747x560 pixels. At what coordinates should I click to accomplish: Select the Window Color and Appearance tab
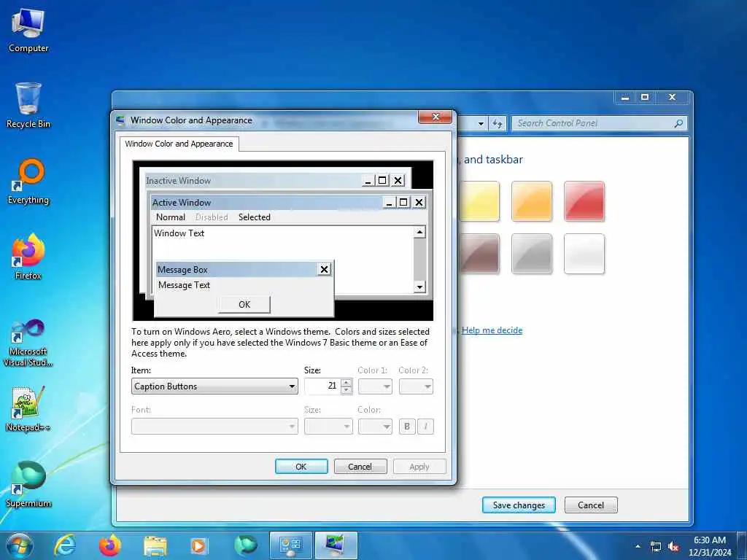tap(179, 144)
